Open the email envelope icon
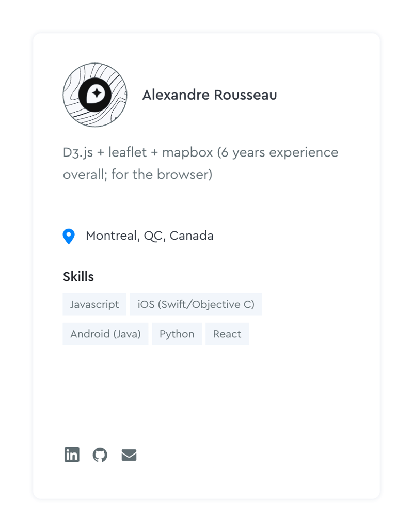The image size is (413, 532). coord(129,455)
